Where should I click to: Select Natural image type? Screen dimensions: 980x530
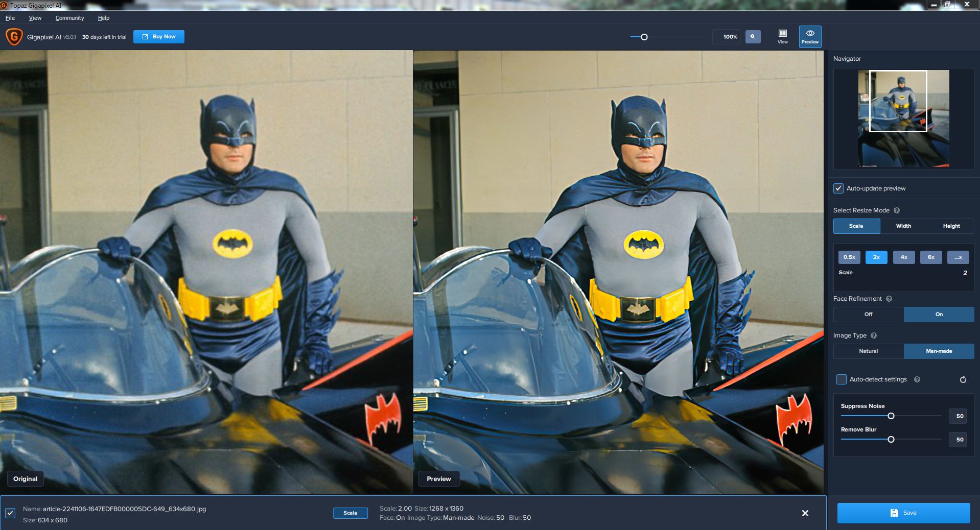tap(869, 351)
